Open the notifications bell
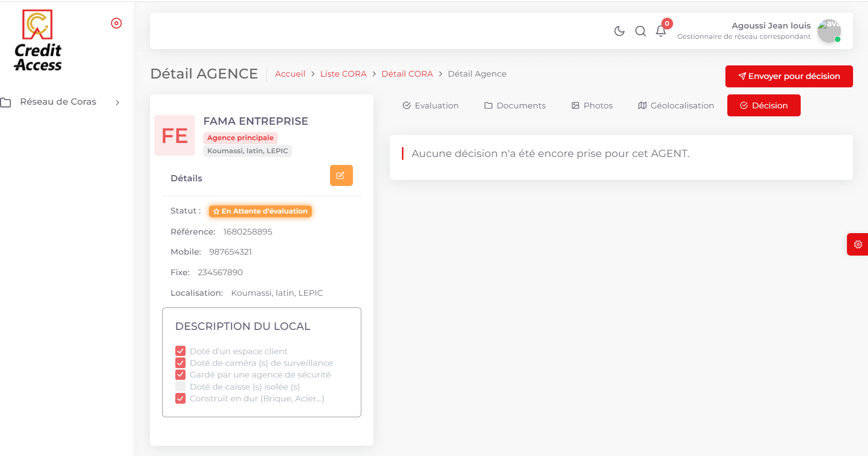868x456 pixels. coord(661,31)
